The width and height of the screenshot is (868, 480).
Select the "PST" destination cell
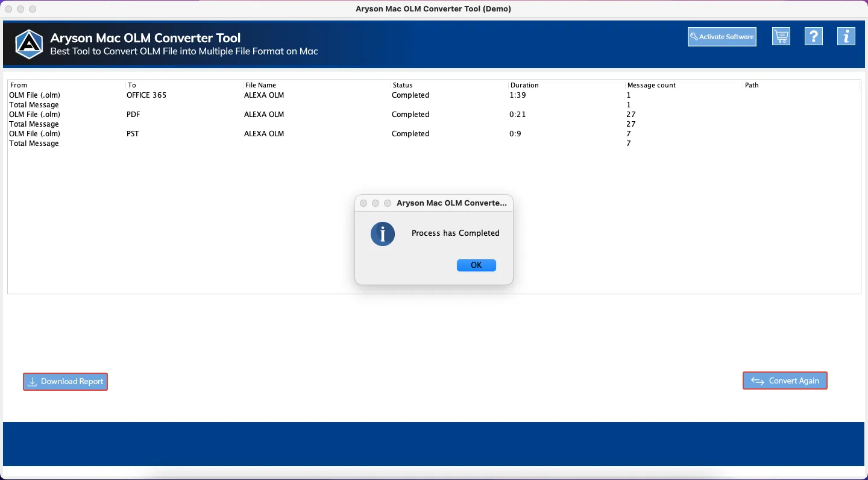(x=133, y=134)
